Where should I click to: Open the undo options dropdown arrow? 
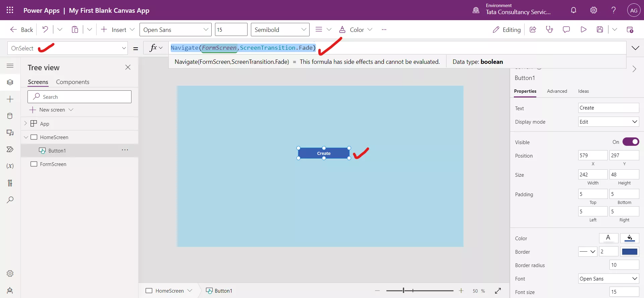(x=60, y=30)
